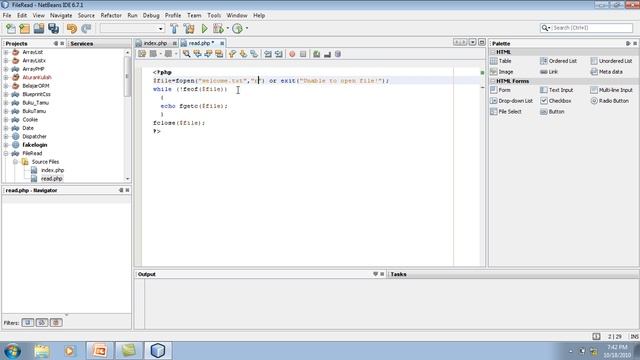Screen dimensions: 640x360
Task: Select read.php in the project tree
Action: (x=52, y=179)
